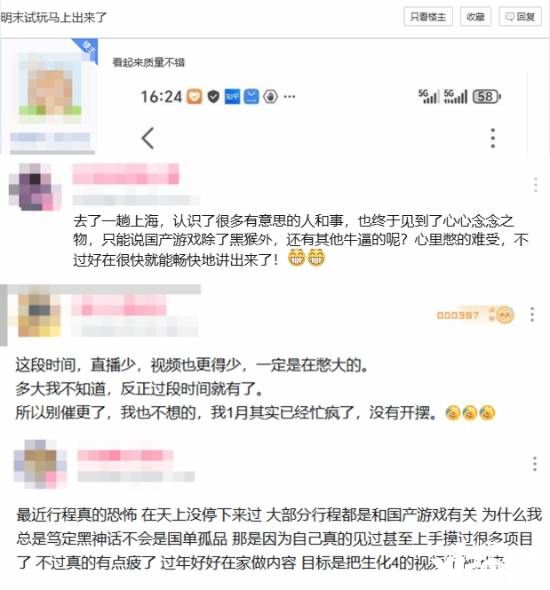
Task: Click the shield icon in status bar
Action: click(213, 97)
